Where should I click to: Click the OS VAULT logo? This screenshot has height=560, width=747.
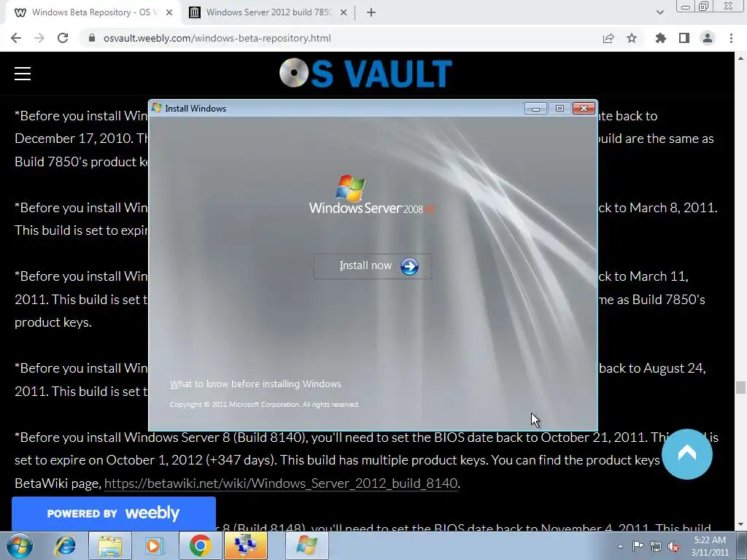coord(365,74)
